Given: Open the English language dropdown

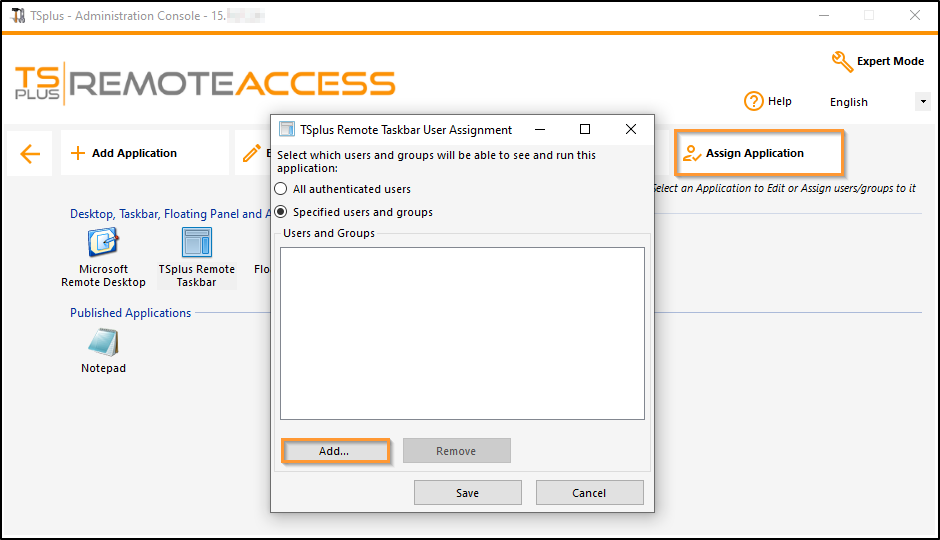Looking at the screenshot, I should click(922, 102).
